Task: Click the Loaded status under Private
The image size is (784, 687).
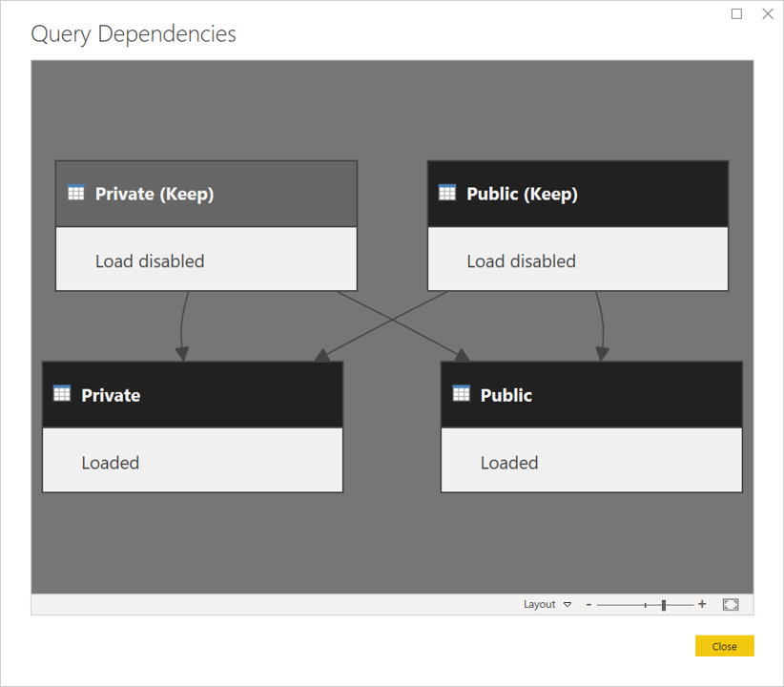Action: [x=111, y=462]
